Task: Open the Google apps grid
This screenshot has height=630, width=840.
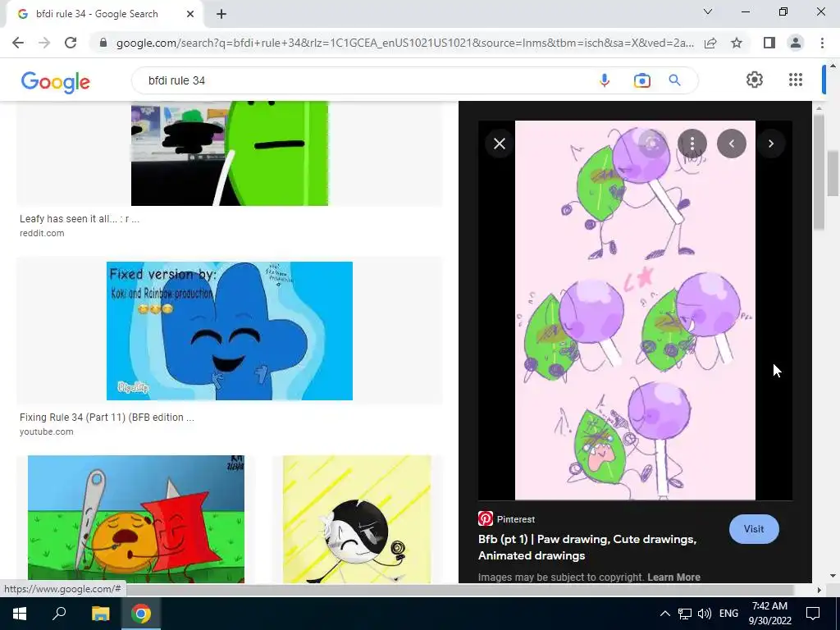Action: click(796, 80)
